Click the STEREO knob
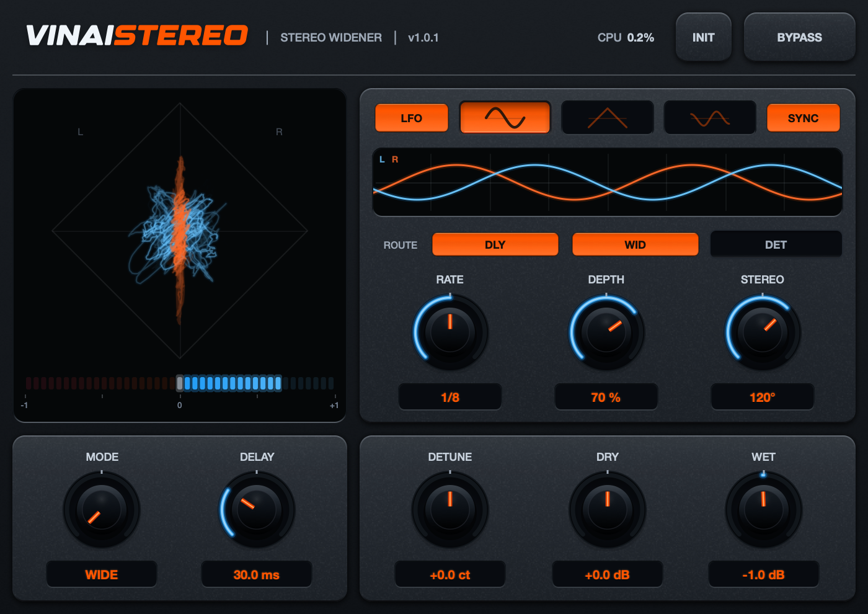 [x=763, y=332]
